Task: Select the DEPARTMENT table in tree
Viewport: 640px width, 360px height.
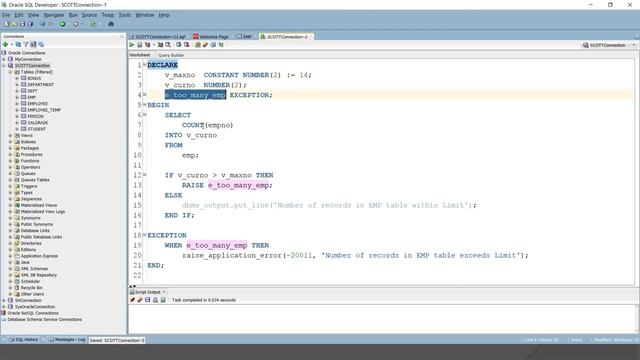Action: coord(40,84)
